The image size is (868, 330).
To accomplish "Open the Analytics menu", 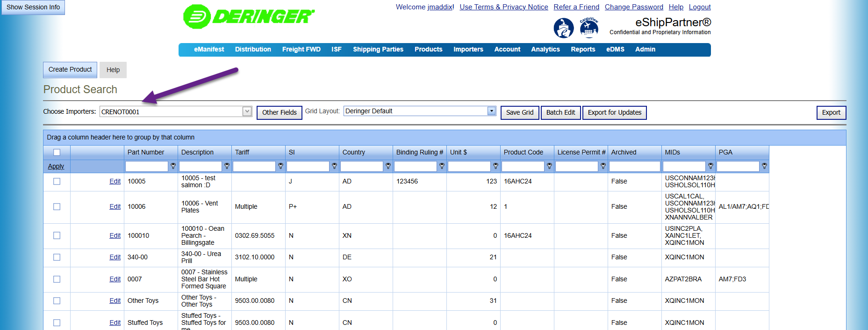I will (545, 49).
